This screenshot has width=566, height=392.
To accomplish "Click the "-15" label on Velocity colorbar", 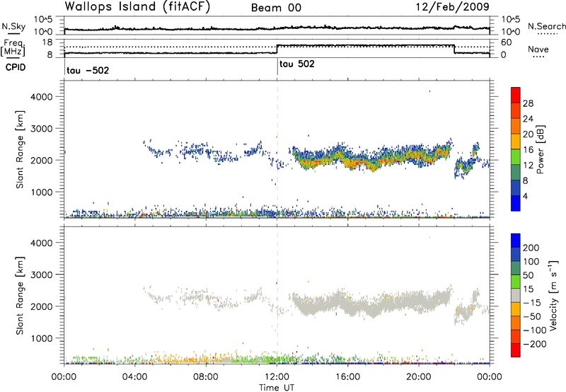I will click(532, 303).
